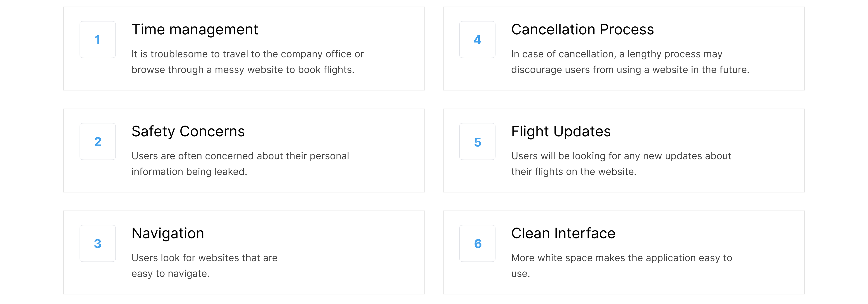This screenshot has width=868, height=304.
Task: Click the text about easy-to-navigate websites
Action: pyautogui.click(x=204, y=266)
